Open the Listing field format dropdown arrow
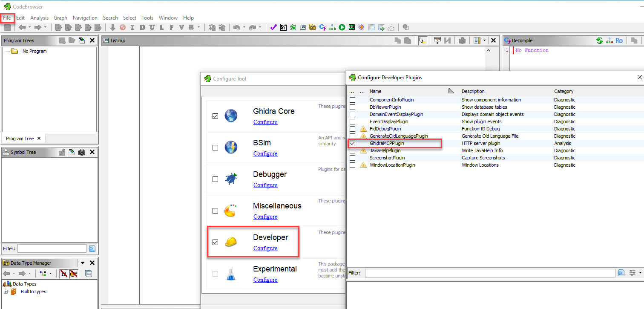The height and width of the screenshot is (309, 644). [484, 40]
